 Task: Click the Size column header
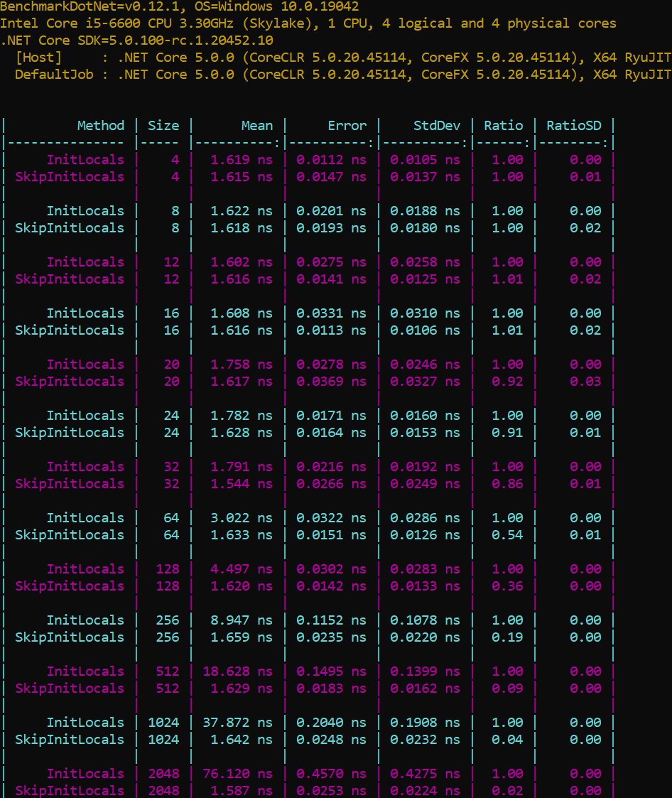pos(163,126)
